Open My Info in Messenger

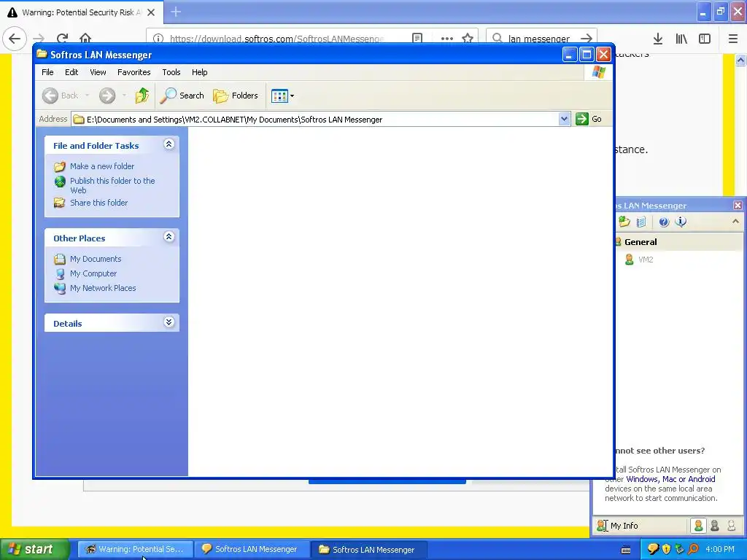618,526
